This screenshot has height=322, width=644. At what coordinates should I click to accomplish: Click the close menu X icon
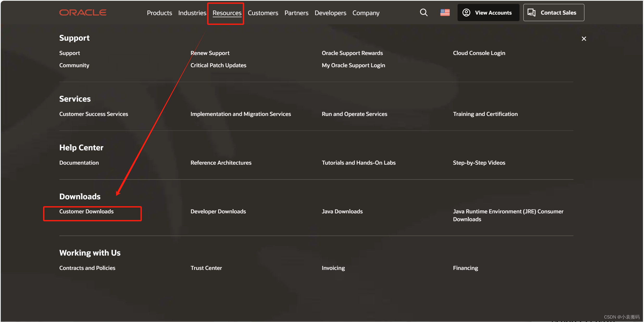coord(584,39)
